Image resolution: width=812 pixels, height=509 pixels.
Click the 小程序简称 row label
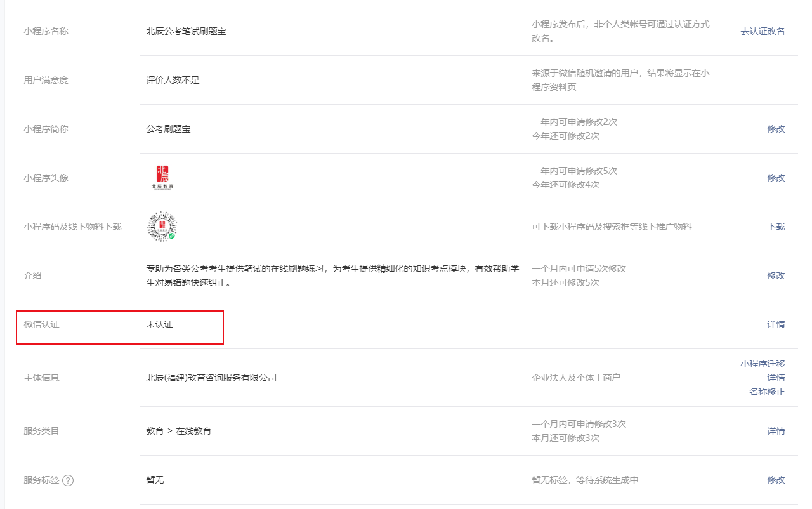click(x=46, y=129)
